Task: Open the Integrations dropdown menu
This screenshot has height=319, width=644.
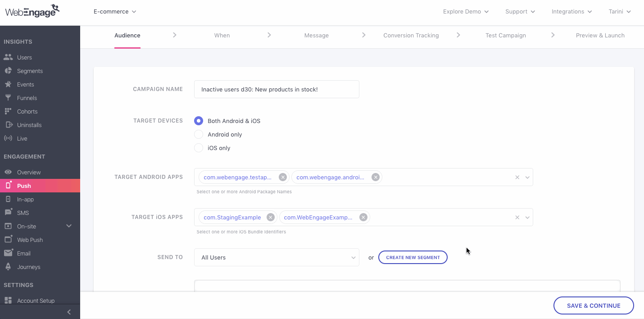Action: pyautogui.click(x=572, y=12)
